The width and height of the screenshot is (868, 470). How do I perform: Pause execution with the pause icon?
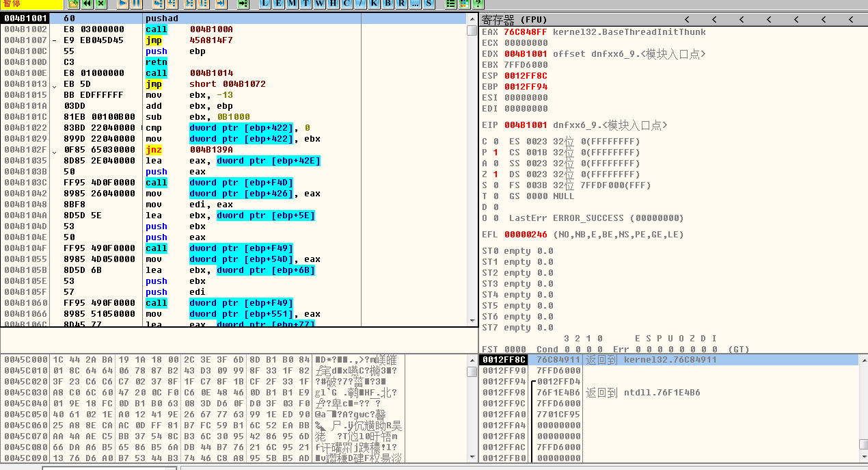136,3
